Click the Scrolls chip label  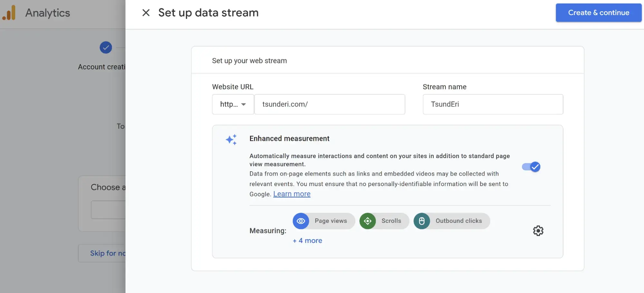391,221
